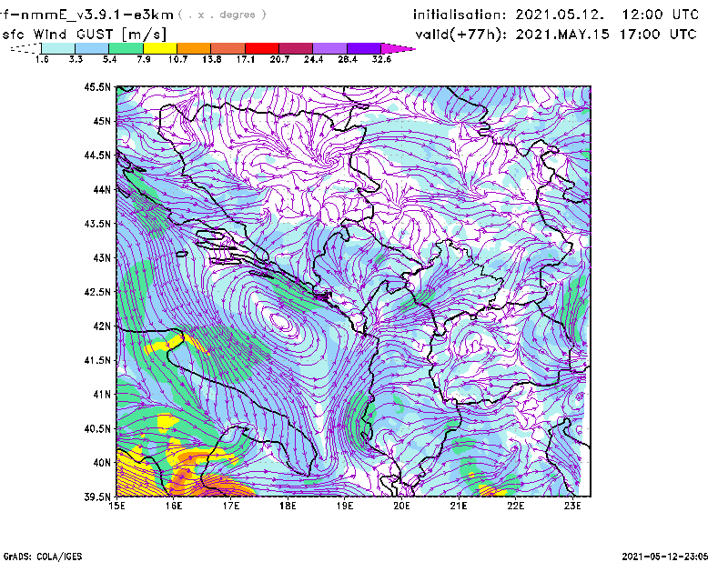Click the lavender 24.4–28.4 legend swatch
The image size is (728, 562).
(x=329, y=48)
